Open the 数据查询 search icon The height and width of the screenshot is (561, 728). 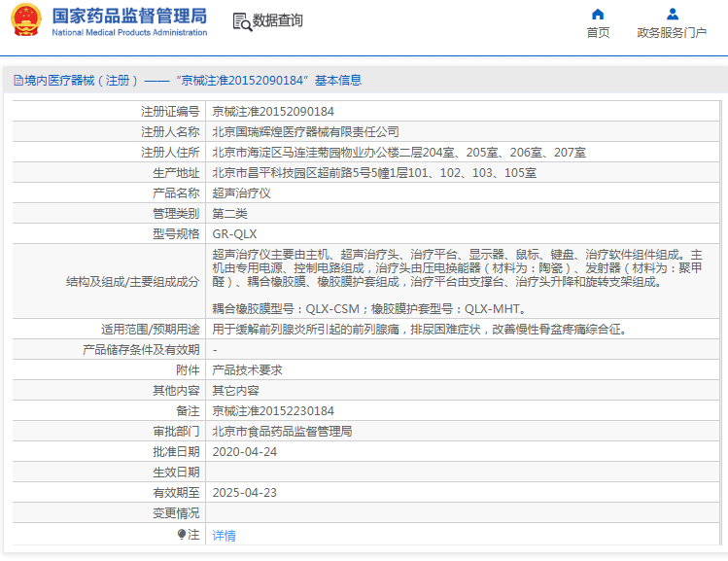pos(242,21)
